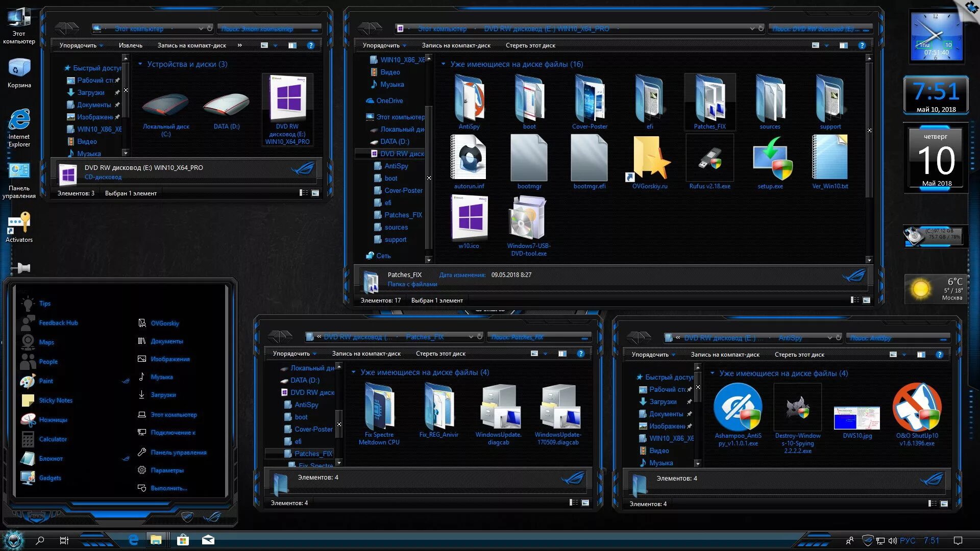Select WindowsUpdate-170509.diagcab file
The height and width of the screenshot is (551, 980).
(x=558, y=414)
